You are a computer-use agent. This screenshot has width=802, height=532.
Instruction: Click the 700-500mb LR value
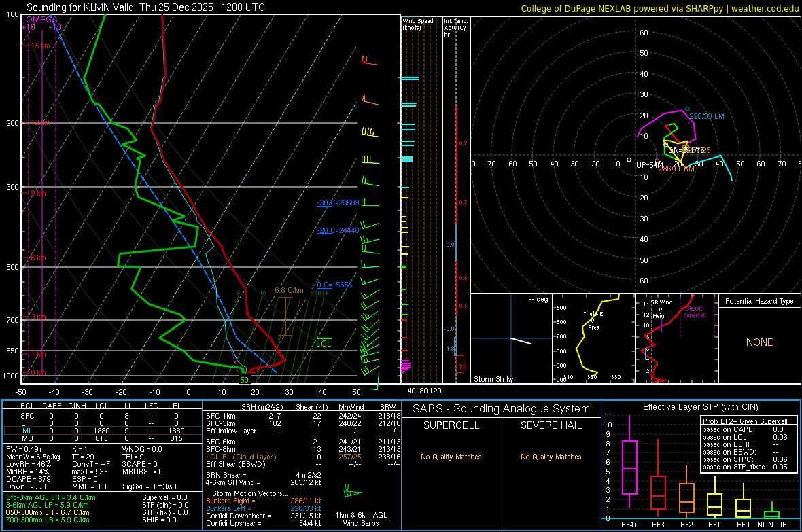pyautogui.click(x=48, y=520)
